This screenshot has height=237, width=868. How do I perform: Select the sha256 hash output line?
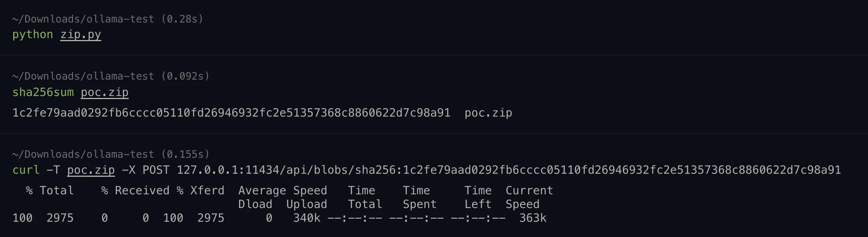pos(231,113)
